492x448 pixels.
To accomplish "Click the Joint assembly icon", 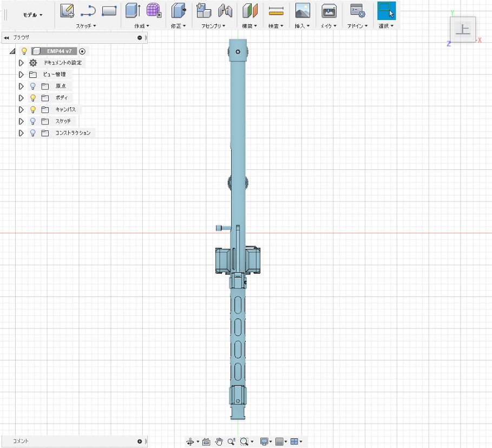I will coord(225,10).
